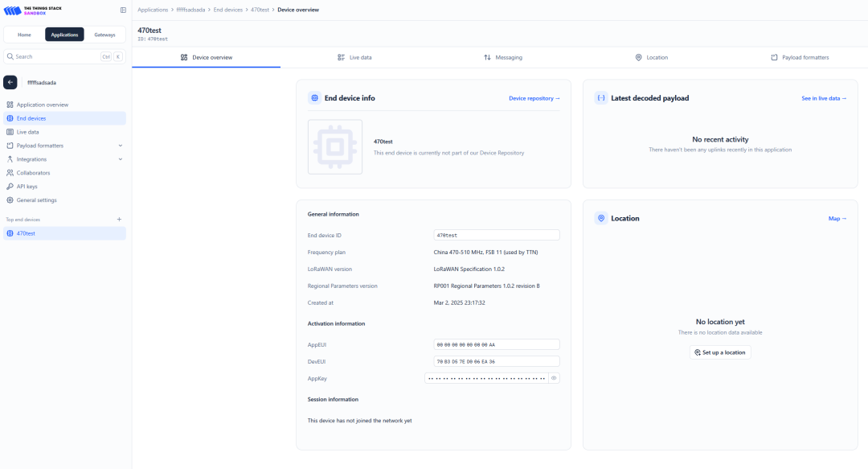The width and height of the screenshot is (868, 469).
Task: Collapse the sidebar with panel icon
Action: [123, 10]
